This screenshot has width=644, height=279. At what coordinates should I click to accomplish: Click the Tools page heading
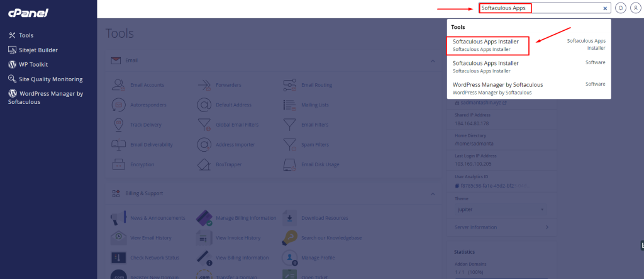[x=119, y=33]
